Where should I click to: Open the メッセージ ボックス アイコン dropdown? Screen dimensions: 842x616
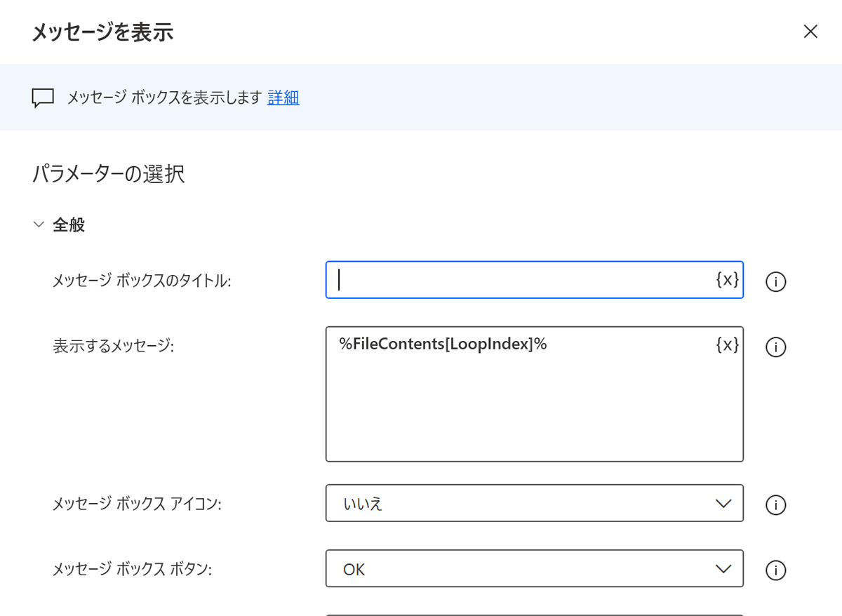pos(535,503)
